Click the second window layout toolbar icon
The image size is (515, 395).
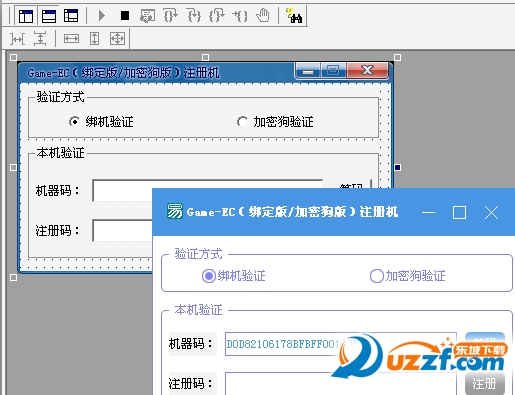coord(49,16)
